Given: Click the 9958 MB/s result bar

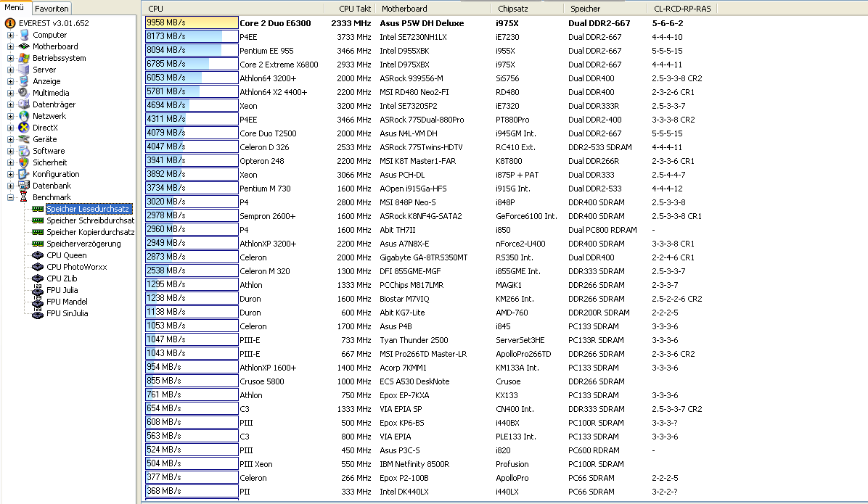Looking at the screenshot, I should coord(192,22).
